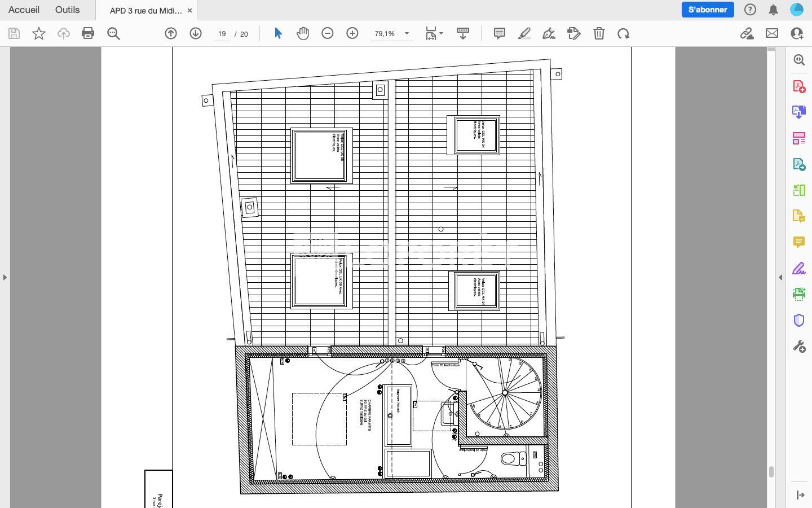Expand the left navigation pane
Image resolution: width=812 pixels, height=508 pixels.
(5, 277)
